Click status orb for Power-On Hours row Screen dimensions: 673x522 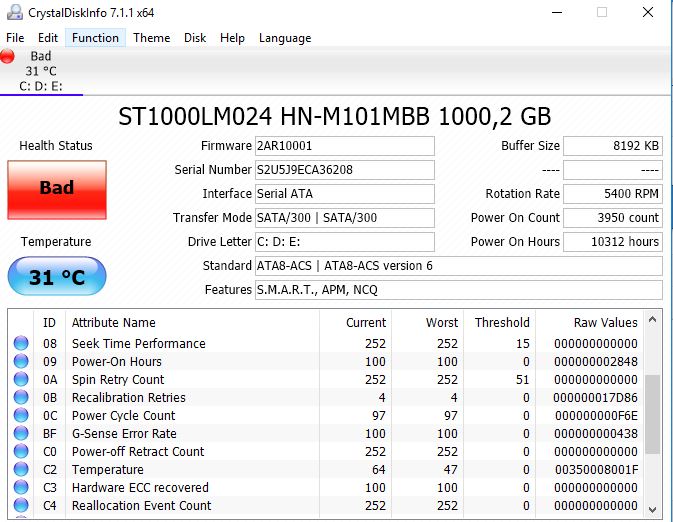coord(21,361)
